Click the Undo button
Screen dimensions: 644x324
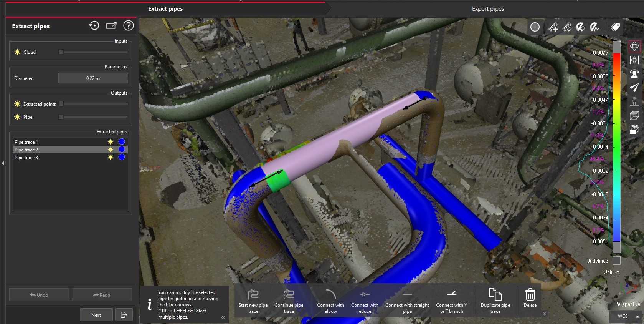39,295
